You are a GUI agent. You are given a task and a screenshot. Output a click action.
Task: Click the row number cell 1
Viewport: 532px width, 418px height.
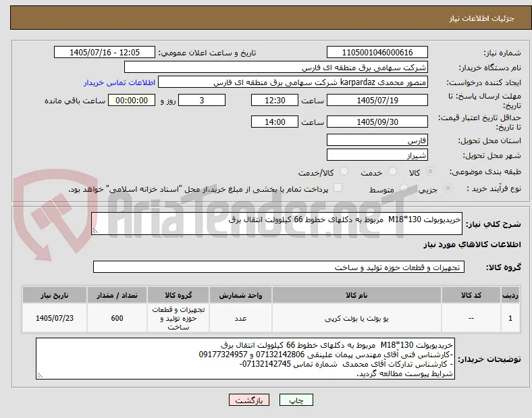pyautogui.click(x=510, y=318)
